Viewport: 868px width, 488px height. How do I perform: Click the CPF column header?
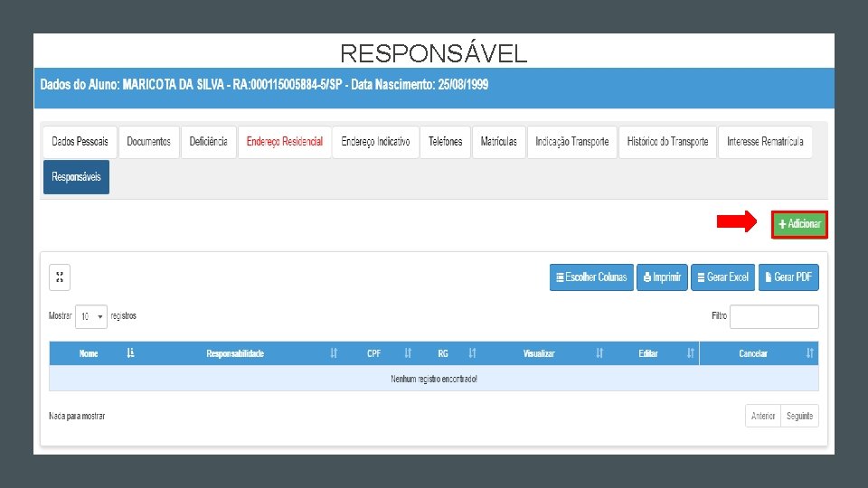click(373, 353)
